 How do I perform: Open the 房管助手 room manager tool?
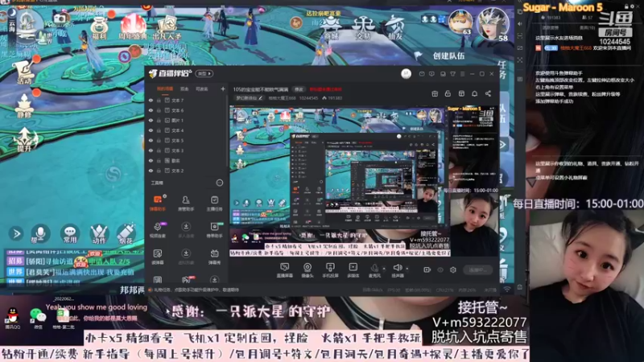186,203
